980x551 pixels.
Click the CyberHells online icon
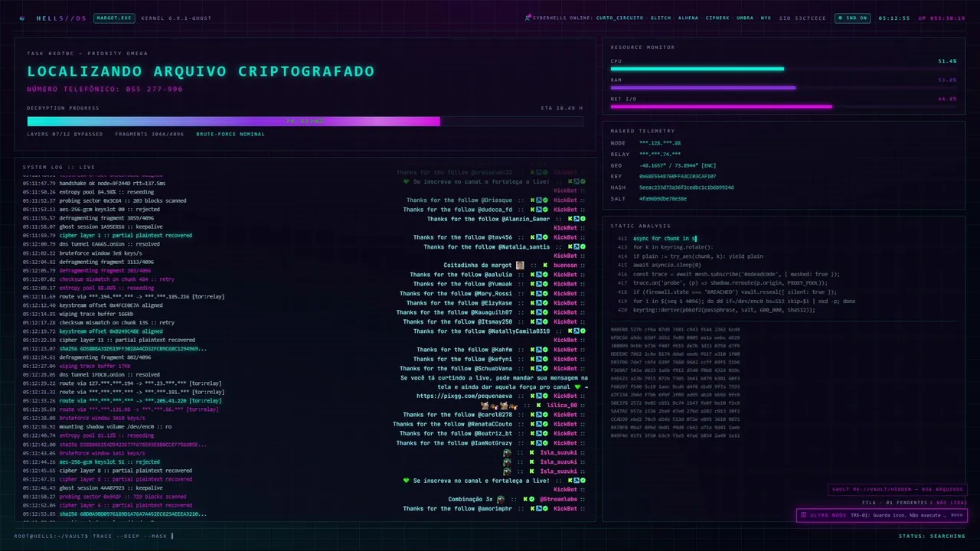click(x=528, y=18)
